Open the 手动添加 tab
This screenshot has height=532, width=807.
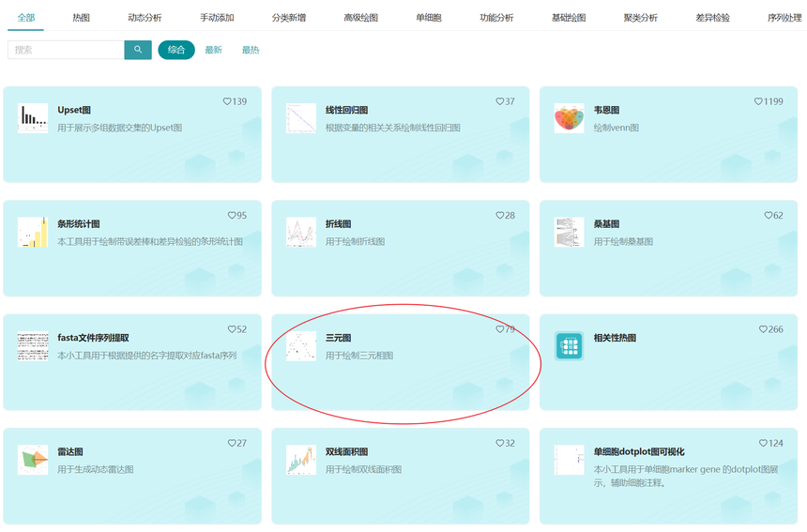pyautogui.click(x=217, y=18)
